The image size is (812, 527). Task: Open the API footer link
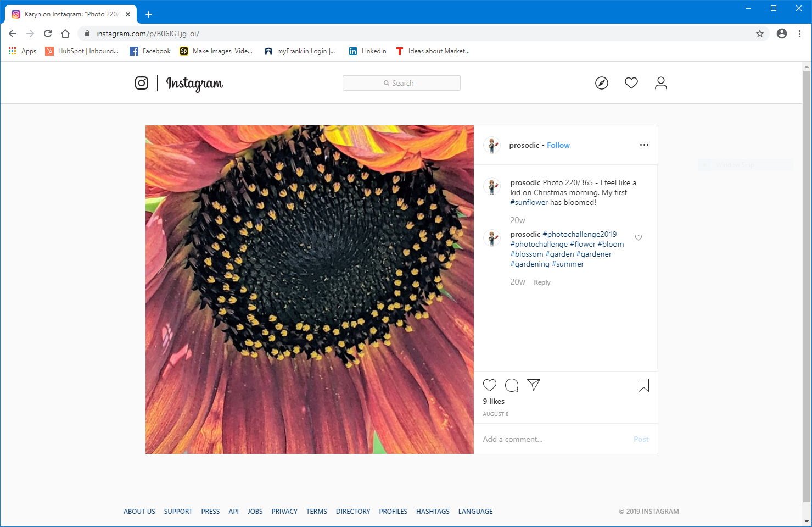pos(234,512)
